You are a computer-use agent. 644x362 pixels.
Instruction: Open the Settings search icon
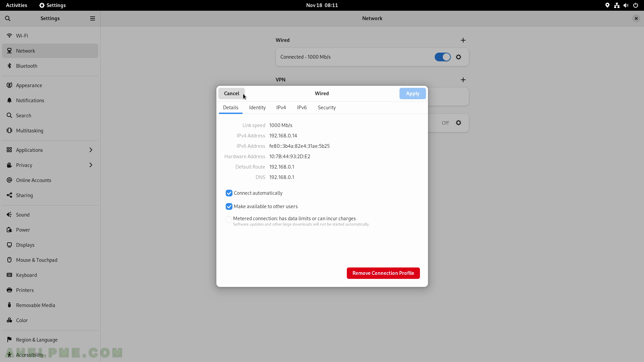[x=8, y=18]
